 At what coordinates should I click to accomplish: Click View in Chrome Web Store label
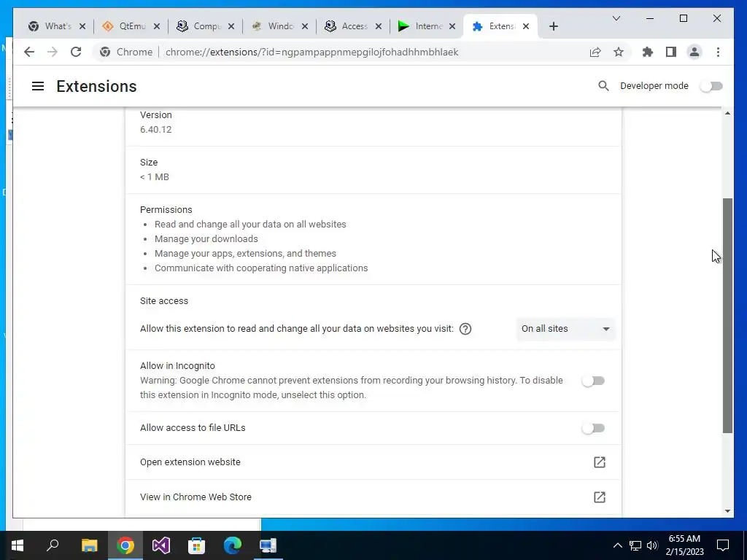click(x=196, y=497)
